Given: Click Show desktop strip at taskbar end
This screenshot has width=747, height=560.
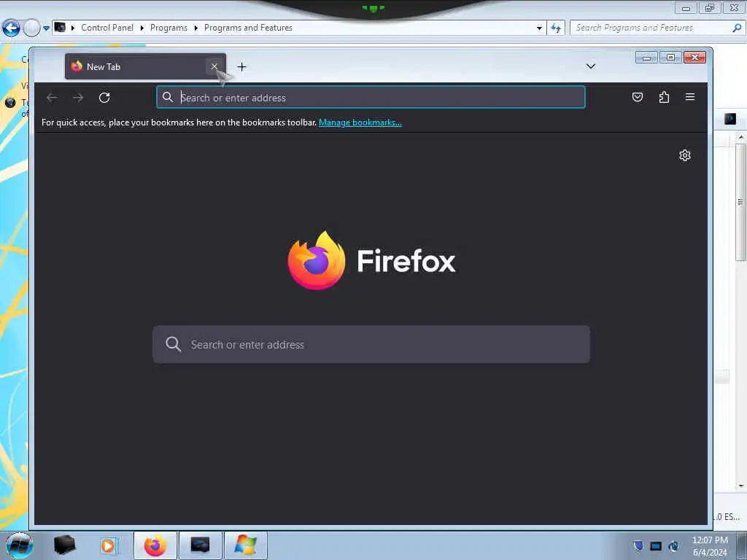Looking at the screenshot, I should [x=742, y=545].
